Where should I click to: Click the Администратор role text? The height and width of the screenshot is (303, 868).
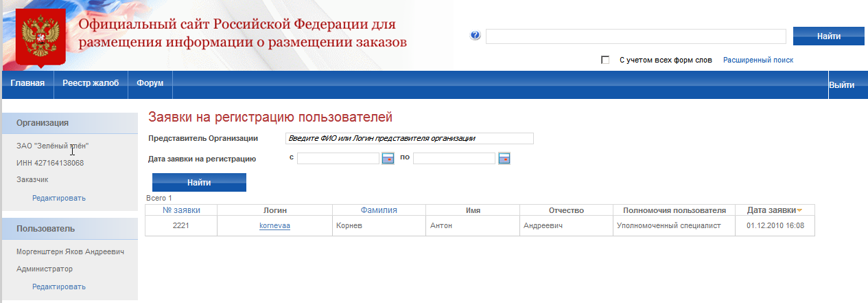[x=45, y=269]
